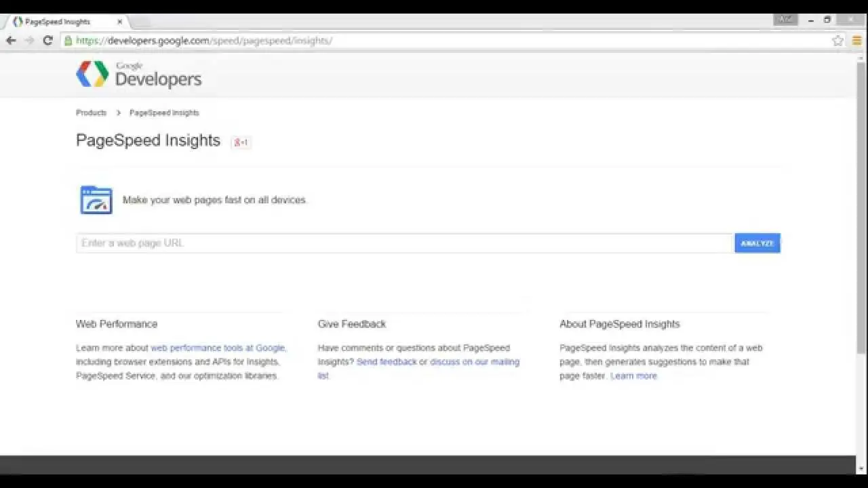Click the PageSpeed speedometer icon
This screenshot has width=868, height=488.
coord(96,200)
